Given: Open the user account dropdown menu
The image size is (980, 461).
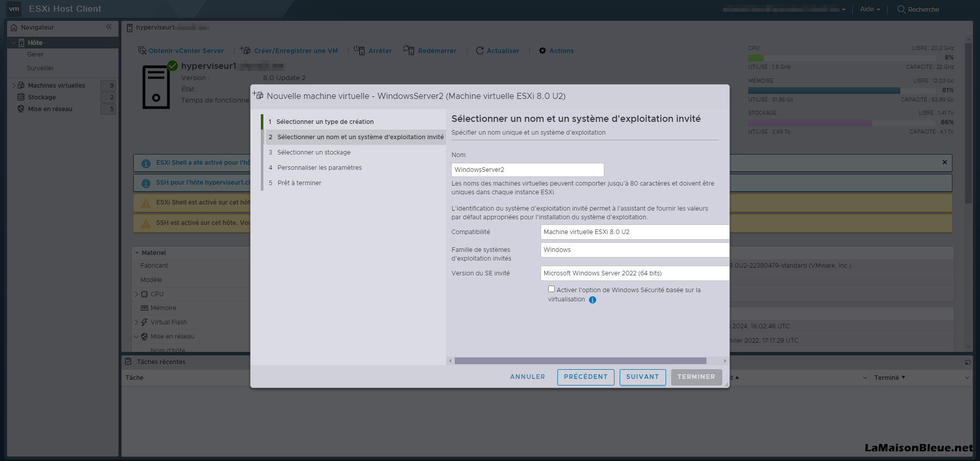Looking at the screenshot, I should click(x=785, y=9).
